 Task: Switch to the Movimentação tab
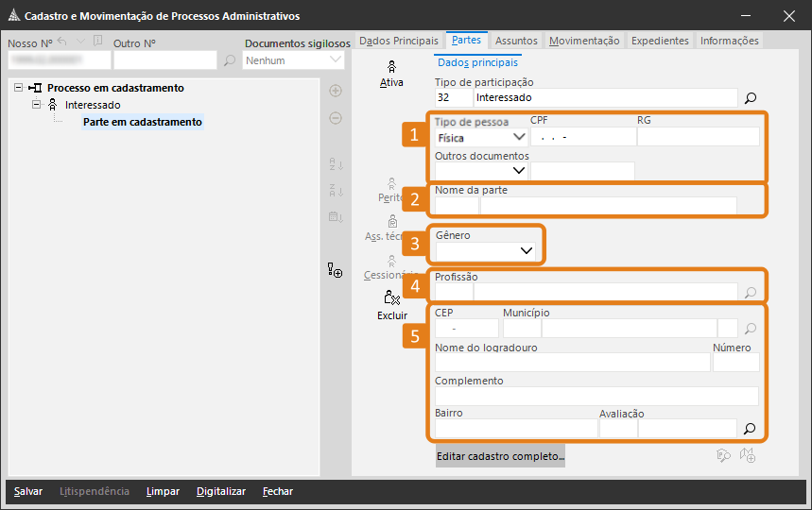(584, 41)
